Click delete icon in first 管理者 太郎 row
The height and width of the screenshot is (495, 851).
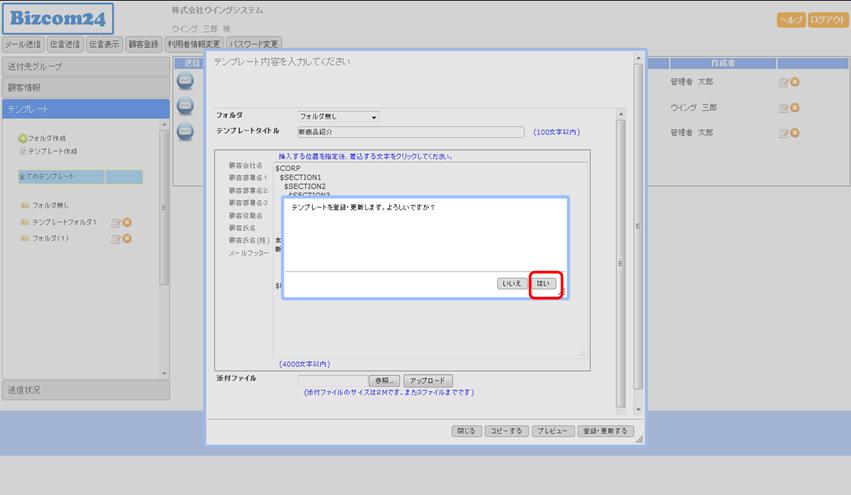[x=795, y=82]
